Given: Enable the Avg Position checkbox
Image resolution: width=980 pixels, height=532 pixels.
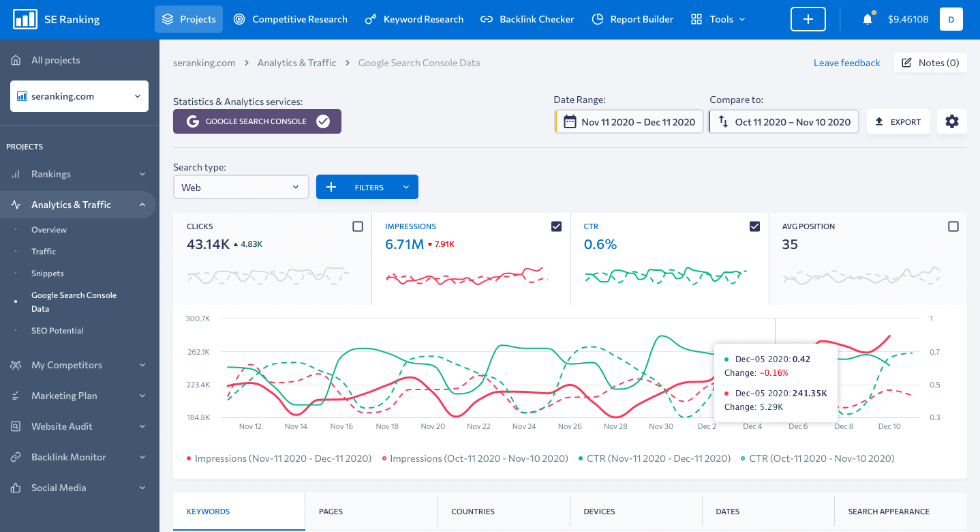Looking at the screenshot, I should click(953, 226).
